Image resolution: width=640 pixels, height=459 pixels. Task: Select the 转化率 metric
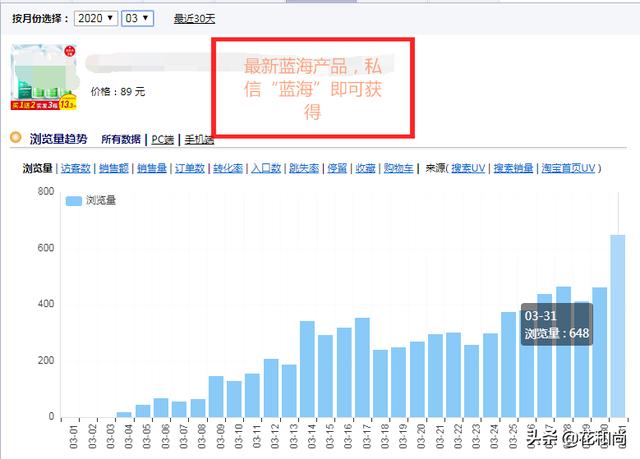pyautogui.click(x=228, y=169)
